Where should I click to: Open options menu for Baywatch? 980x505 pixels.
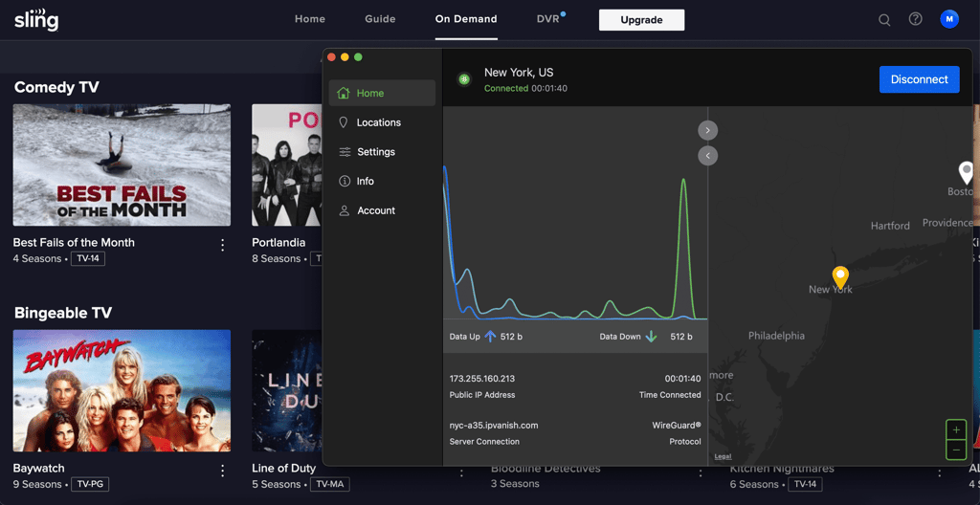click(x=222, y=471)
